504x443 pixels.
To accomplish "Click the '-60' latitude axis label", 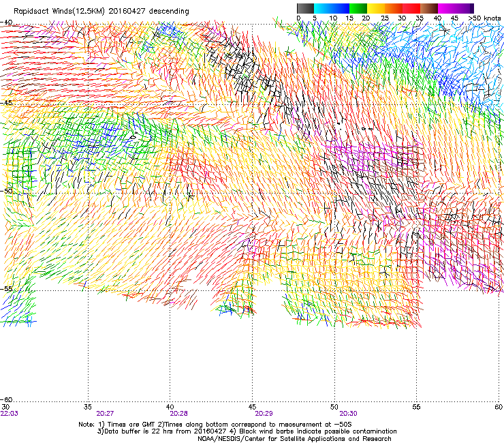I will [6, 399].
